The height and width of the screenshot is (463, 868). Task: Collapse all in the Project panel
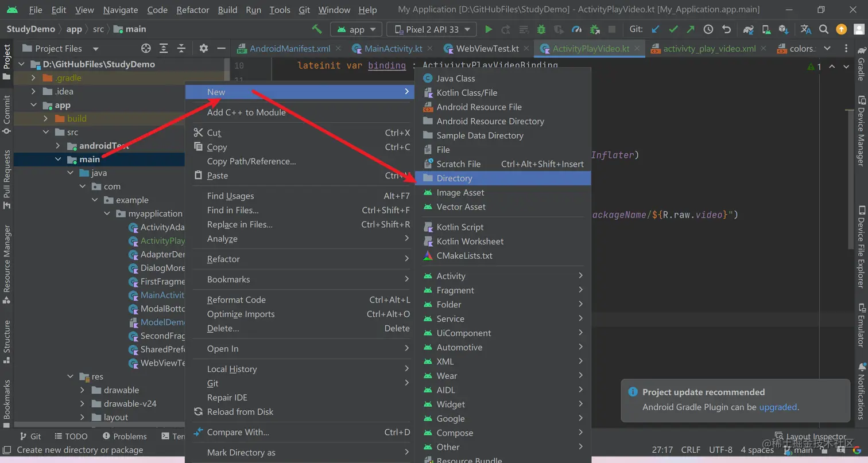click(x=181, y=49)
